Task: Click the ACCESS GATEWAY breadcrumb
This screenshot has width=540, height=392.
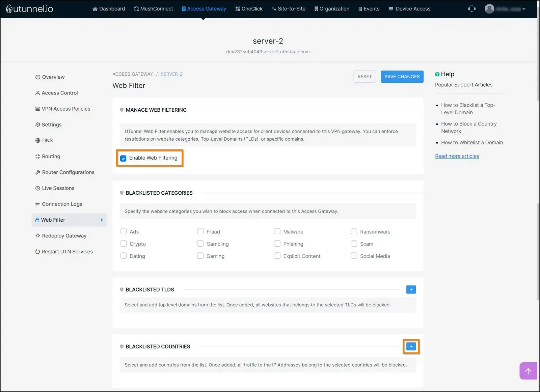Action: [x=133, y=74]
